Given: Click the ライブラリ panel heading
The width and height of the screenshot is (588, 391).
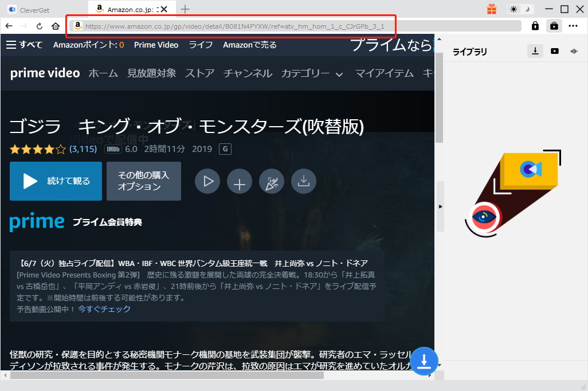Looking at the screenshot, I should pyautogui.click(x=470, y=52).
